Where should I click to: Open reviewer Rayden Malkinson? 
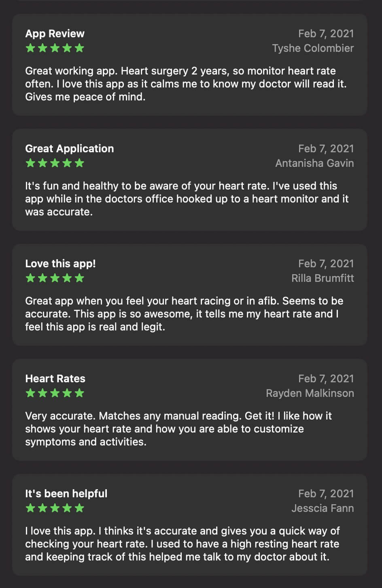(x=310, y=393)
